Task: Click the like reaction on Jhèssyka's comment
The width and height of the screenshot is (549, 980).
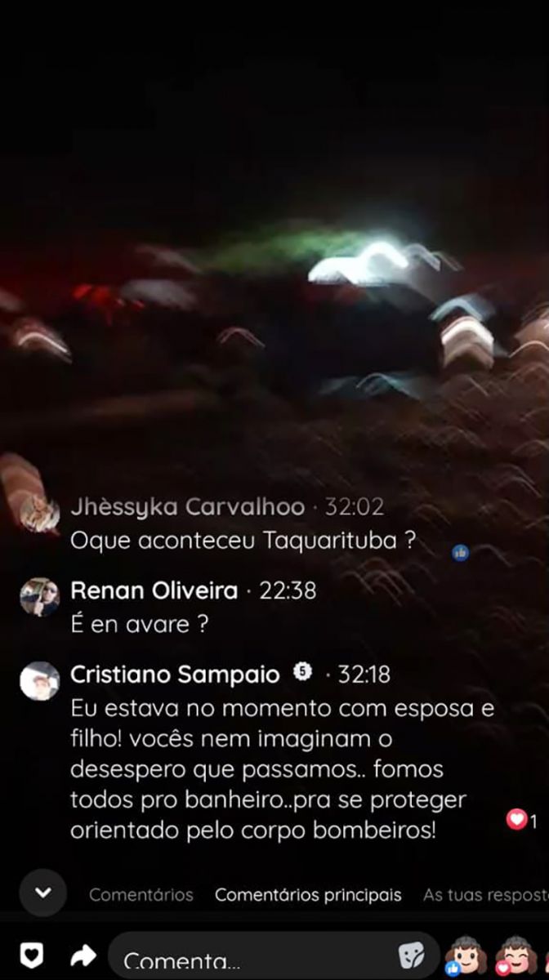Action: (461, 552)
